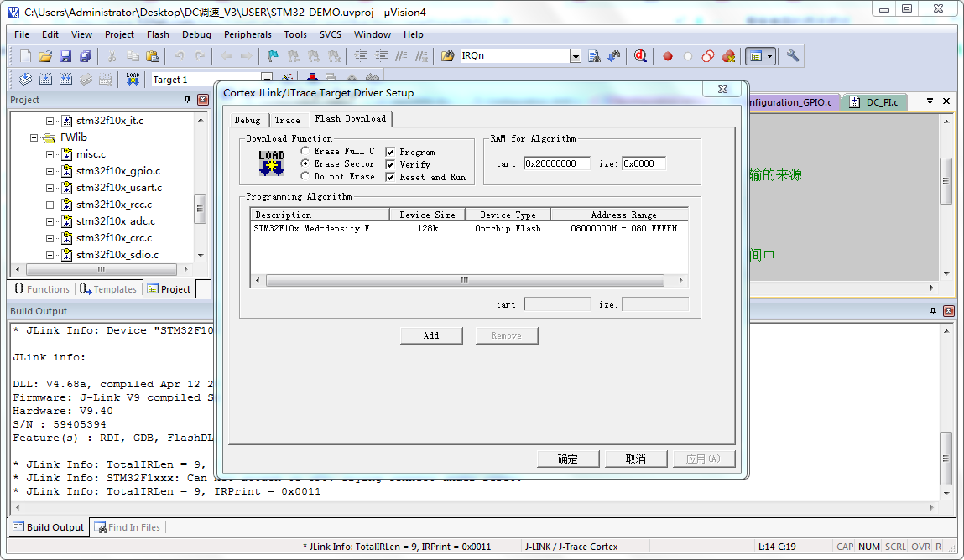
Task: Open Find in Files from the toolbar
Action: click(x=447, y=56)
